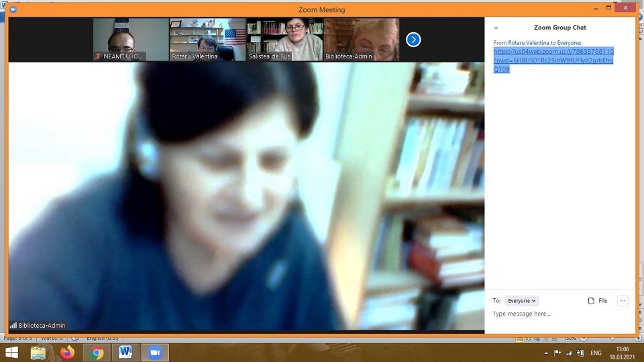Select the NEAMTIU participant video thumbnail
This screenshot has width=644, height=362.
(x=130, y=40)
